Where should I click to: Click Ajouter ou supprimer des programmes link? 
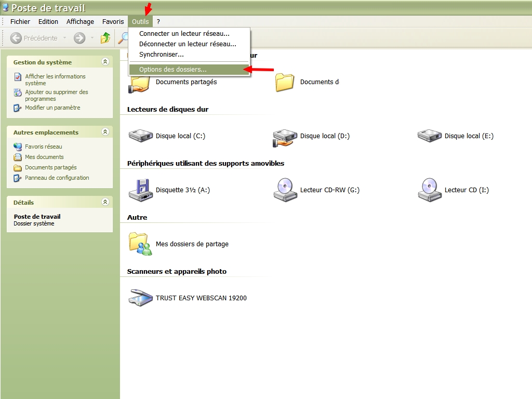point(56,95)
